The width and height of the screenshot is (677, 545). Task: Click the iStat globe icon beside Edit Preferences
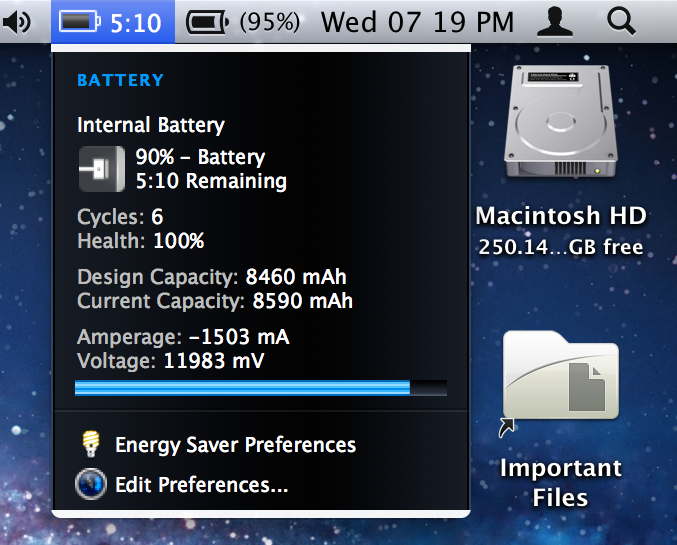(91, 484)
